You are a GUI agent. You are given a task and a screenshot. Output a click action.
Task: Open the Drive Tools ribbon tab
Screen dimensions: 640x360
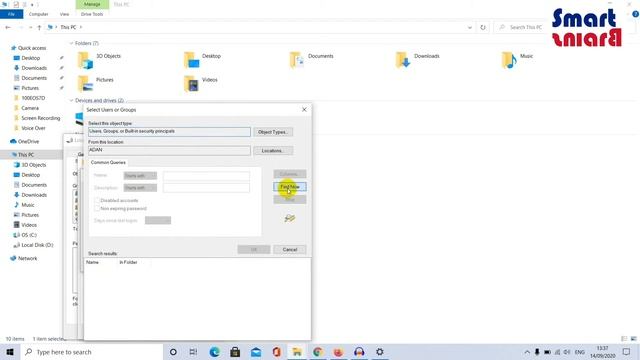coord(92,14)
